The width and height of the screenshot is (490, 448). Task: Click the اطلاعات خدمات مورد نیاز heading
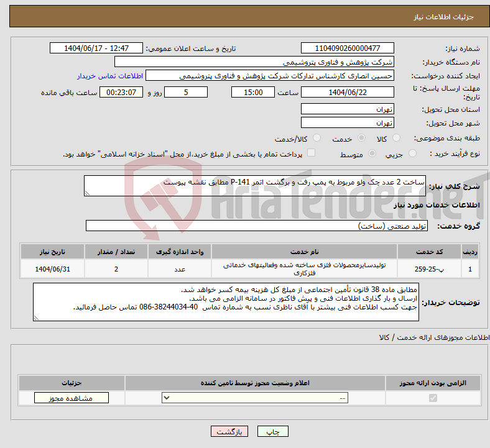(437, 205)
